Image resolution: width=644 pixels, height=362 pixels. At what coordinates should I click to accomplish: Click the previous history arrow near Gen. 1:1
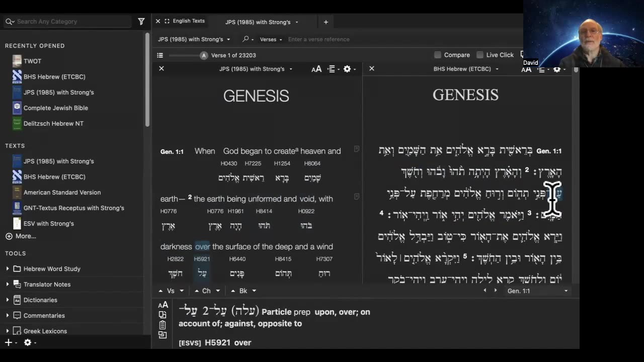(x=485, y=291)
